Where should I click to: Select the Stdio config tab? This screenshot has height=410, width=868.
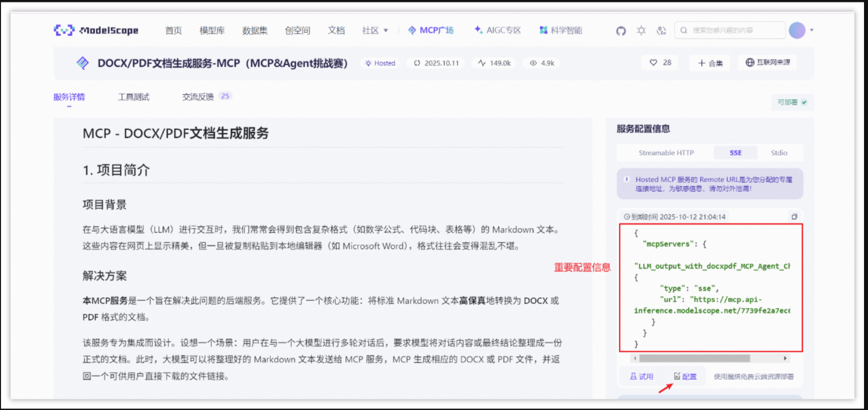pos(779,153)
